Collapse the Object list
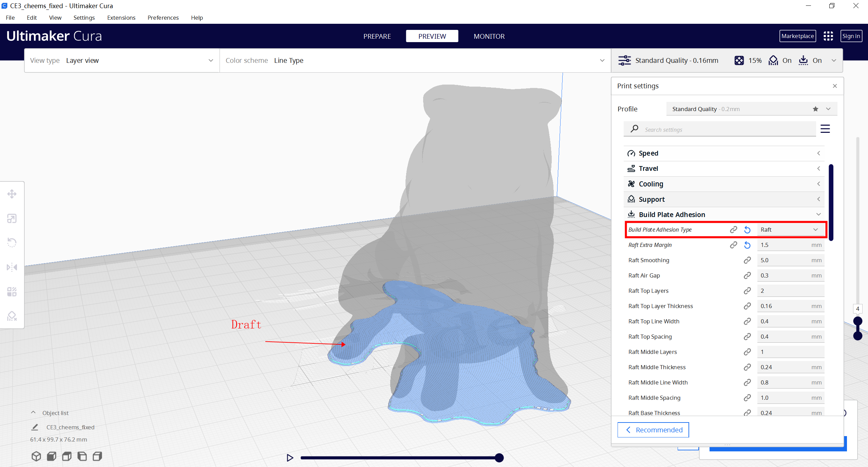 point(33,413)
